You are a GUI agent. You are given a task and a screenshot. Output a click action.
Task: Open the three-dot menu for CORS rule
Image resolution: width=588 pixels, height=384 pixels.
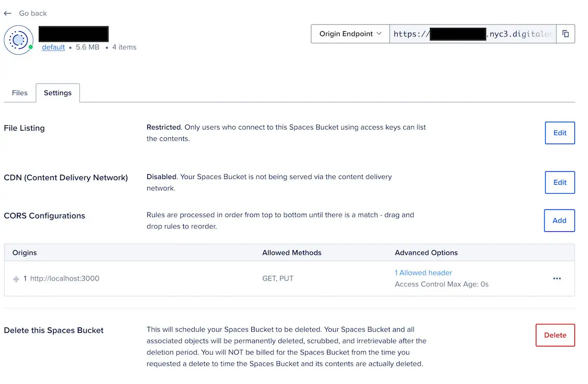[557, 278]
